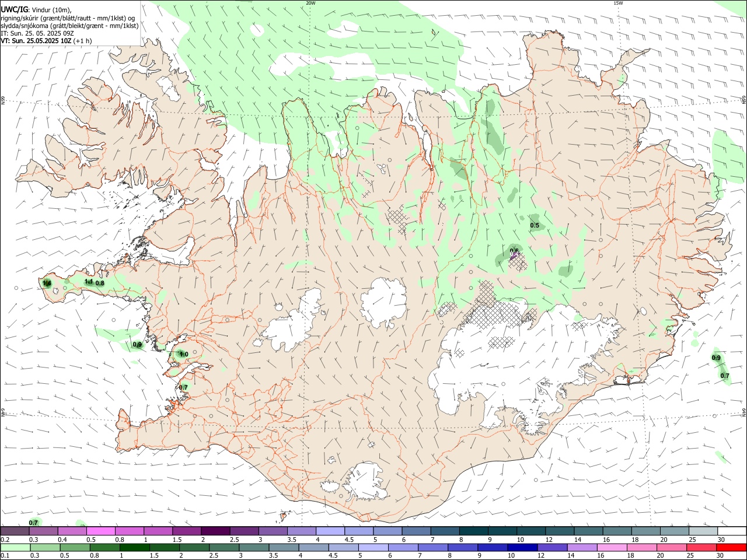The height and width of the screenshot is (560, 747).
Task: Pick the dark purple swatch at 2 in the top legend row
Action: [215, 531]
